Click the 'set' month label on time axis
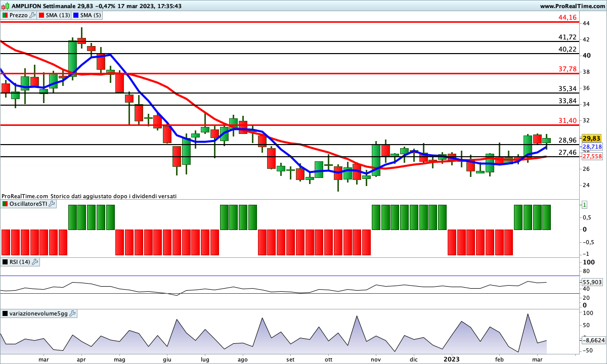607x364 pixels. pyautogui.click(x=290, y=359)
